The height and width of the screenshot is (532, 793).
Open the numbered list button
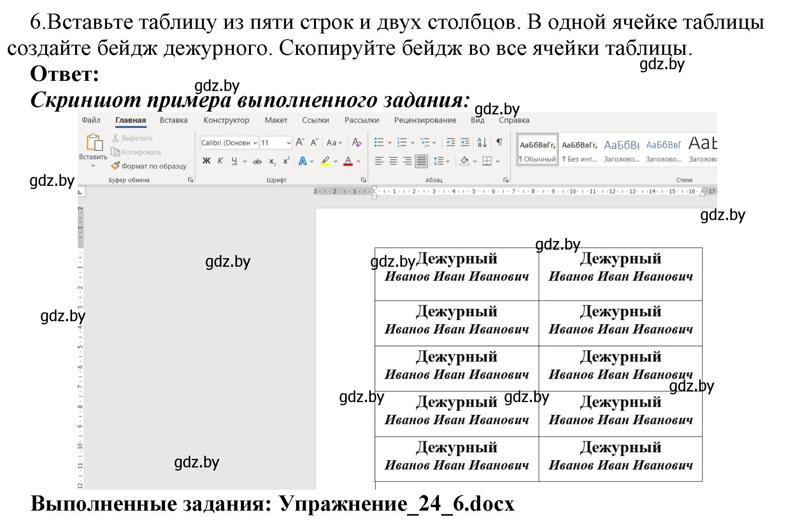[x=402, y=142]
